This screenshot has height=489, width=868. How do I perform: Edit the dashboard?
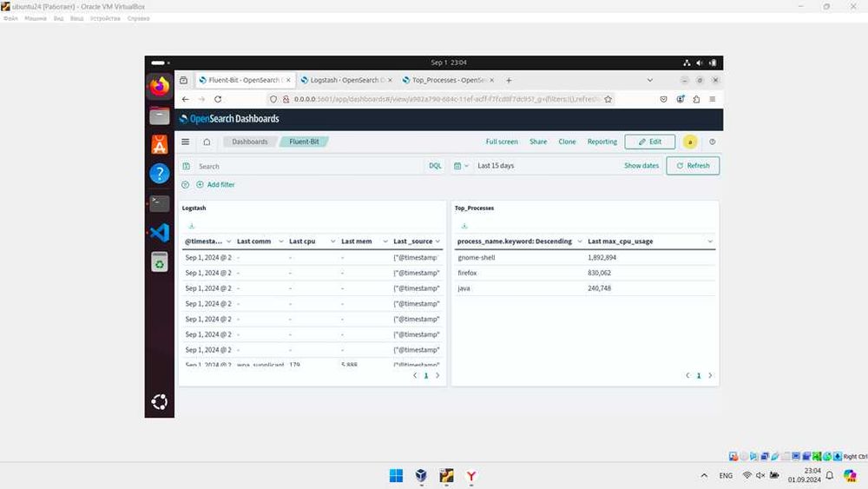[x=650, y=142]
